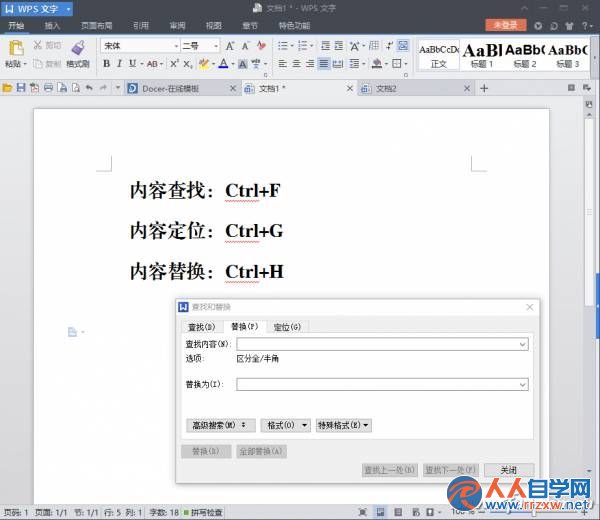The image size is (600, 520).
Task: Click the Cut (剪切) scissors icon
Action: [38, 45]
